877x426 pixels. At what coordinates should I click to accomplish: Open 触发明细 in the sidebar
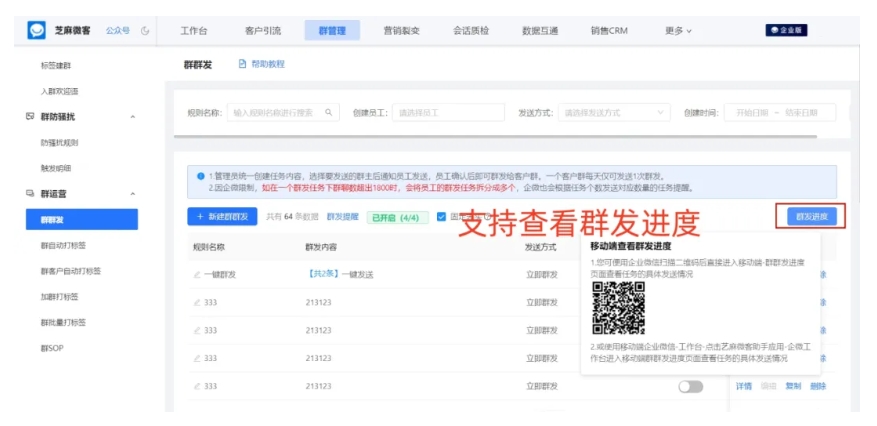pyautogui.click(x=56, y=168)
